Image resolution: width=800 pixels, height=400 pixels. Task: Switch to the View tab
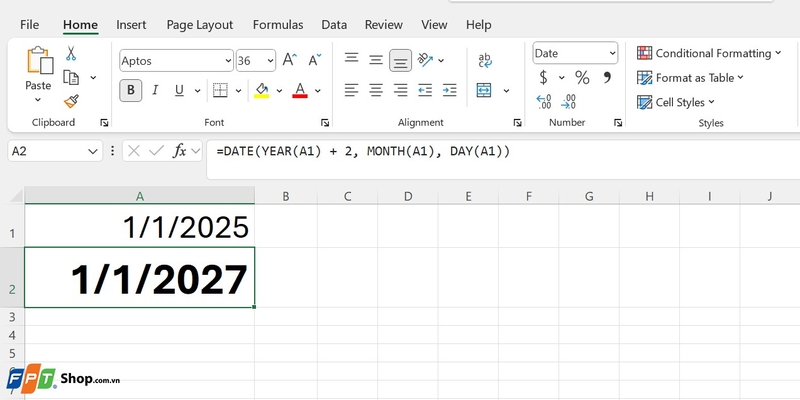434,24
